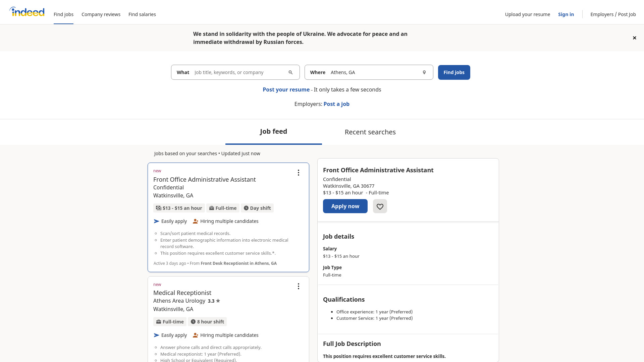The image size is (644, 362).
Task: Click the Apply now button
Action: [x=345, y=206]
